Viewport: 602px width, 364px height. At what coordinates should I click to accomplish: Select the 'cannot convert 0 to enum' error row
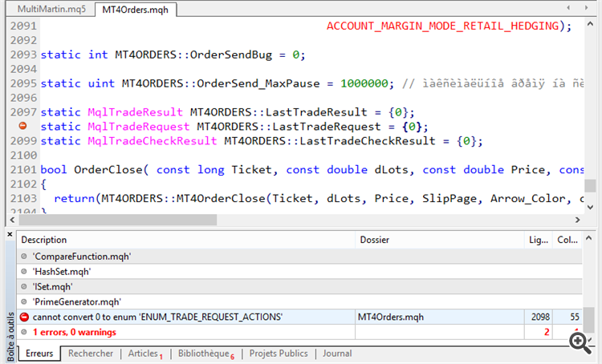299,317
